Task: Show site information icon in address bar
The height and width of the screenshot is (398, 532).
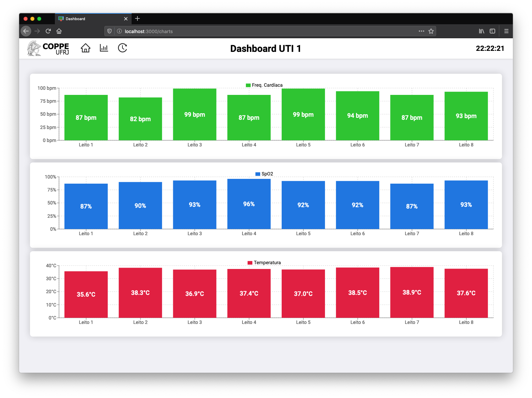Action: point(119,31)
